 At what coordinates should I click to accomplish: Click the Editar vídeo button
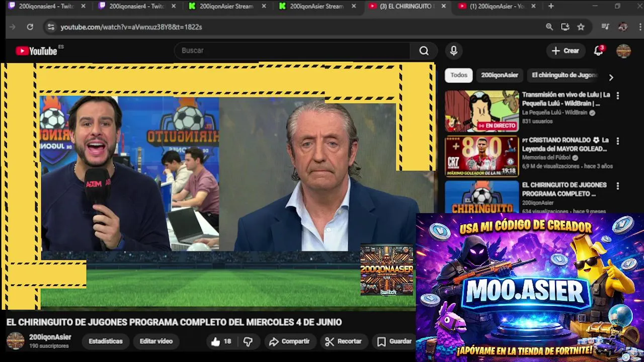156,341
